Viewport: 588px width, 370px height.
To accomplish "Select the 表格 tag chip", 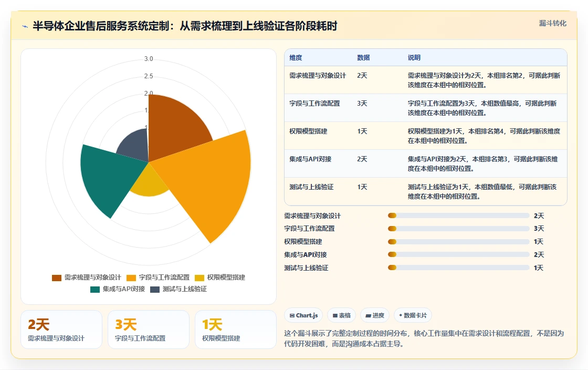I will click(x=342, y=315).
